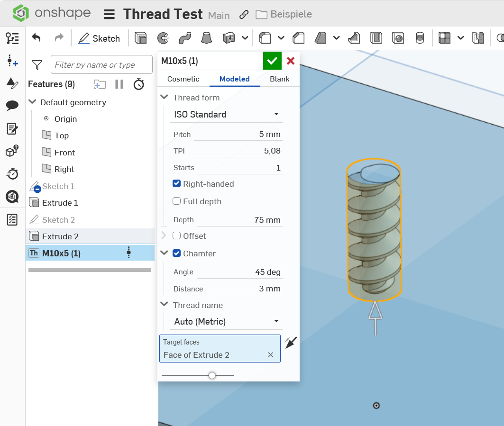The height and width of the screenshot is (426, 504).
Task: Open the ISO Standard dropdown
Action: [x=226, y=114]
